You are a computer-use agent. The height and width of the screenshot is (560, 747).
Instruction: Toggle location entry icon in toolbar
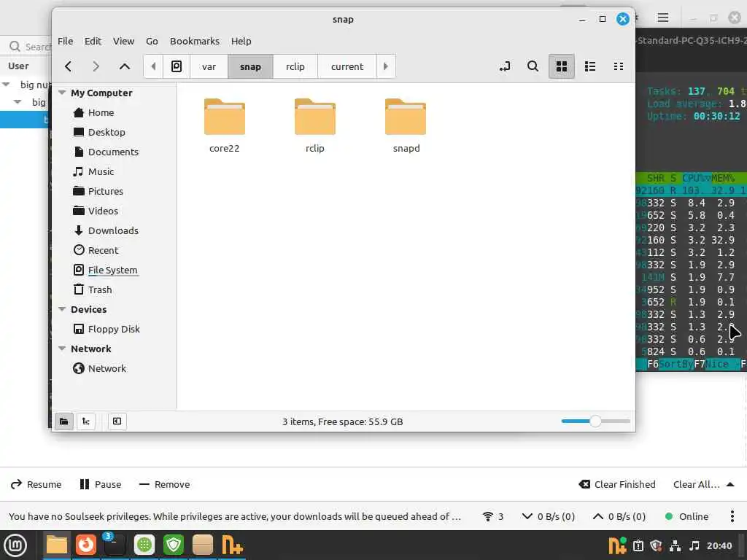tap(505, 66)
